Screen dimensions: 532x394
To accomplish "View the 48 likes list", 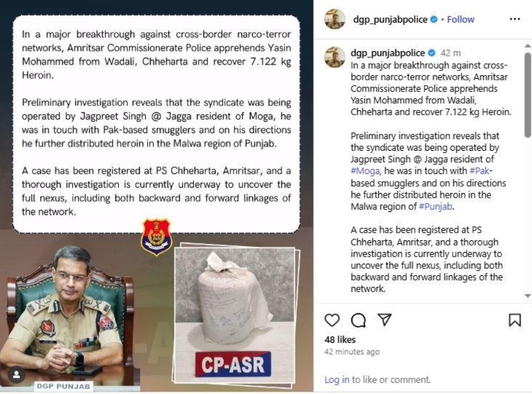I will (x=340, y=340).
